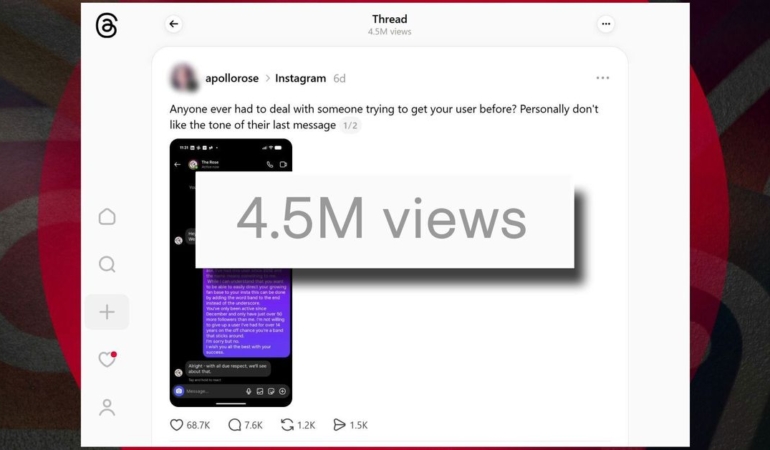This screenshot has height=450, width=770.
Task: Select the Home icon in sidebar
Action: (107, 216)
